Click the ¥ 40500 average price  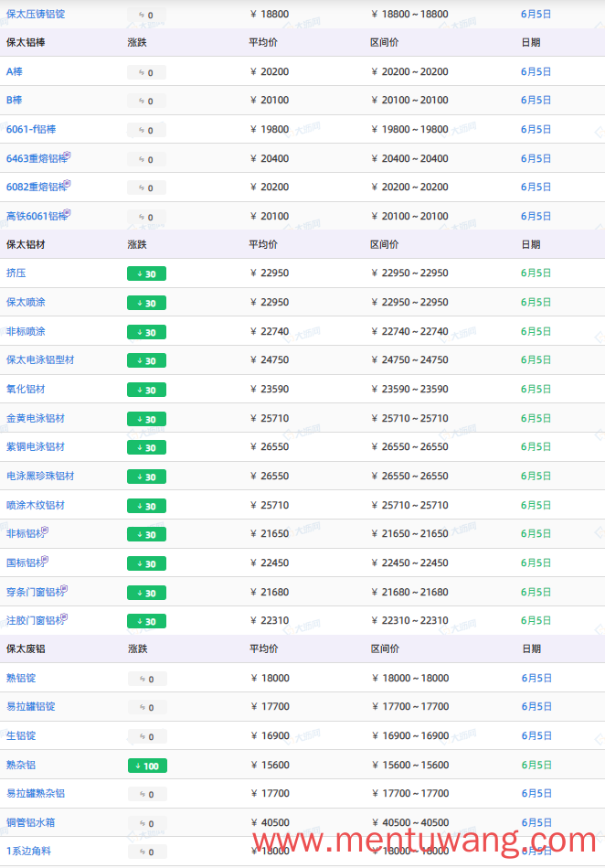270,822
